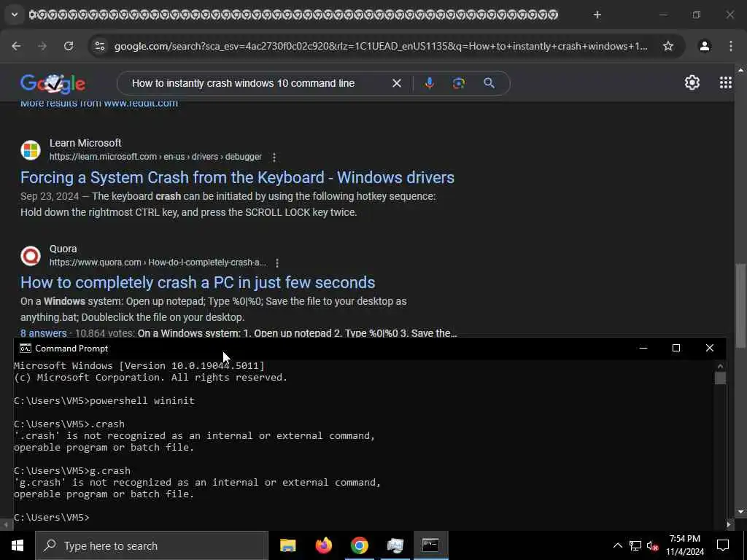Open Google quick settings gear
The width and height of the screenshot is (747, 560).
tap(692, 83)
